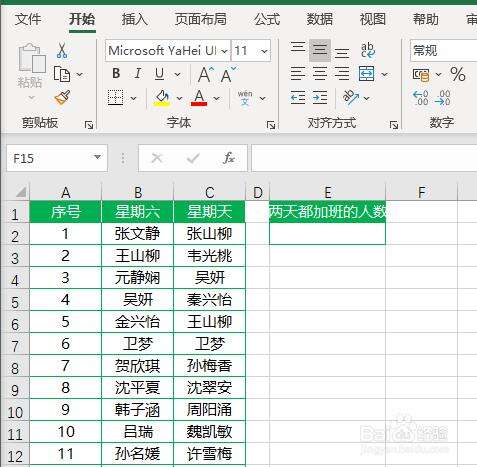477x467 pixels.
Task: Click Increase Decimal icon
Action: point(421,98)
